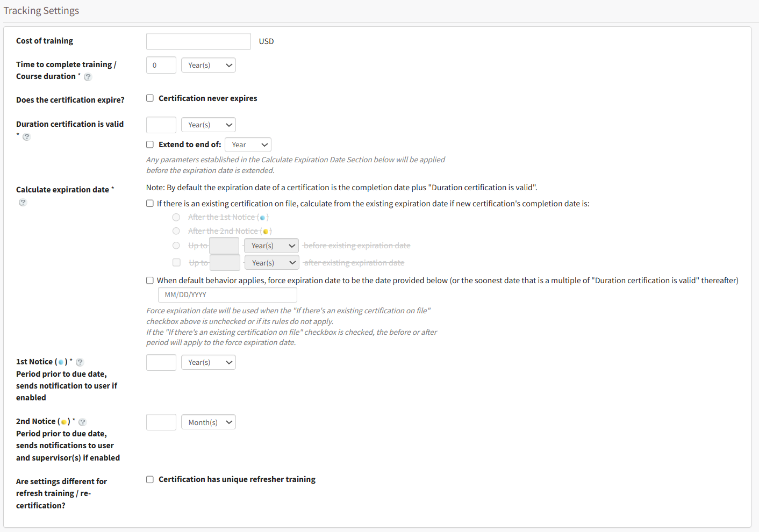
Task: Open 1st Notice Year(s) unit dropdown
Action: (x=209, y=362)
